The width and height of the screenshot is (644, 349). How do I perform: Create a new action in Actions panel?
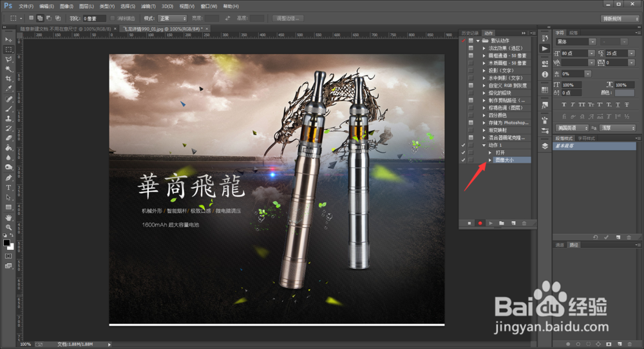tap(513, 223)
